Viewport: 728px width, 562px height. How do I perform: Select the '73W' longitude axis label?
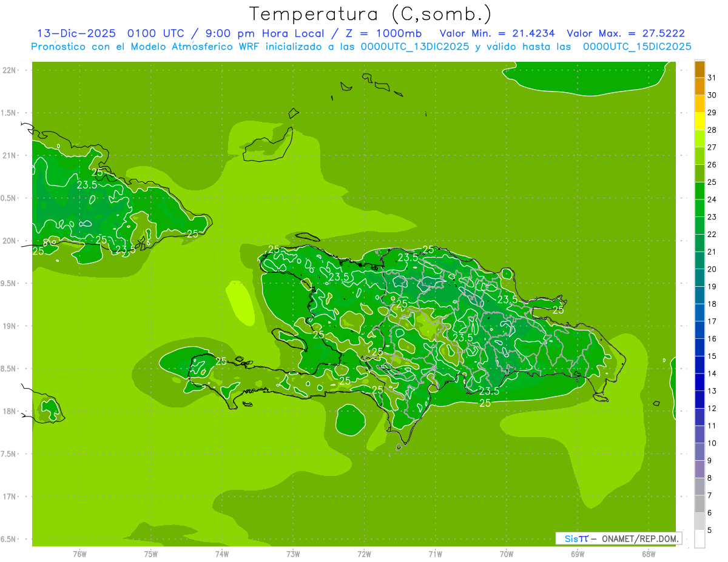coord(293,554)
